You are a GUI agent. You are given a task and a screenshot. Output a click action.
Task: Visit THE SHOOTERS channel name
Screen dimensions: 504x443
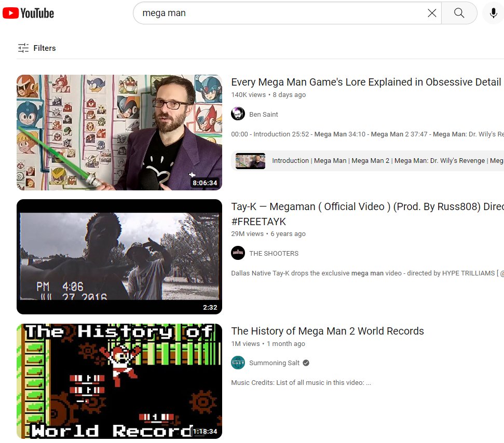(x=274, y=254)
